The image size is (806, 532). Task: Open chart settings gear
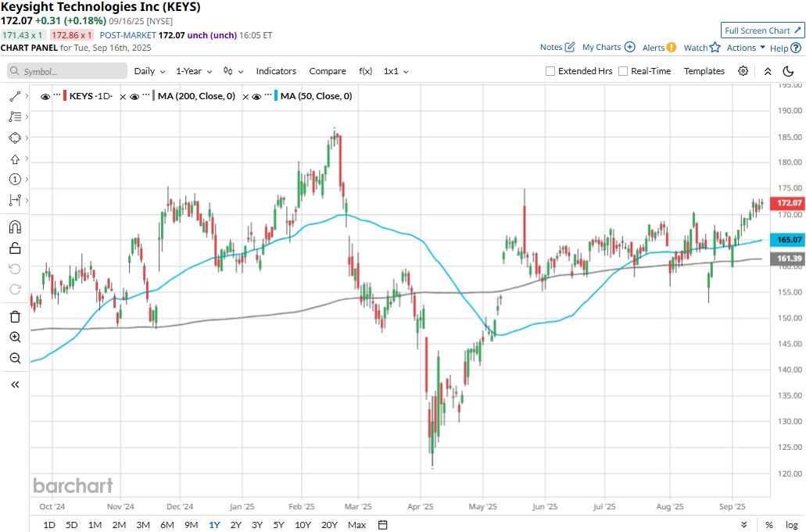tap(743, 71)
